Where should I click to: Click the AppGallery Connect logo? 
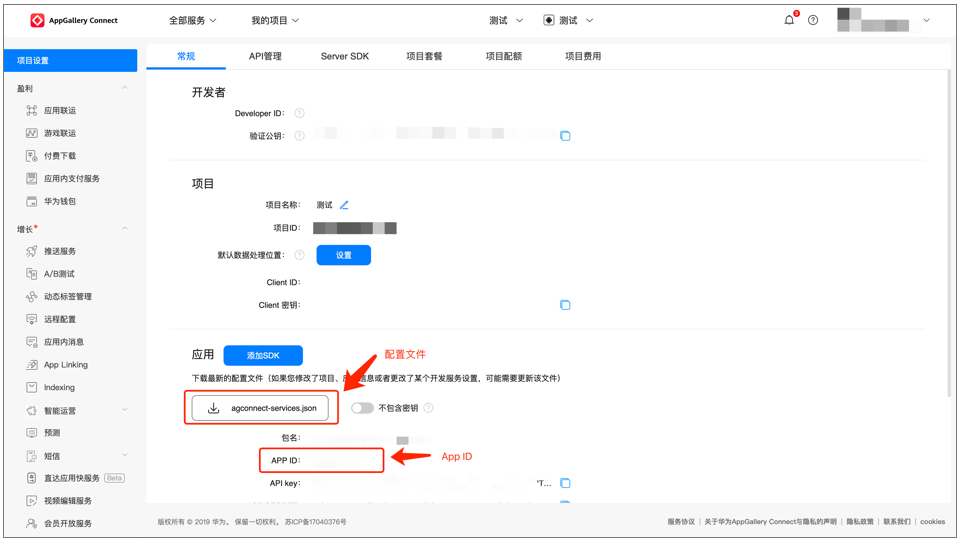click(x=74, y=20)
